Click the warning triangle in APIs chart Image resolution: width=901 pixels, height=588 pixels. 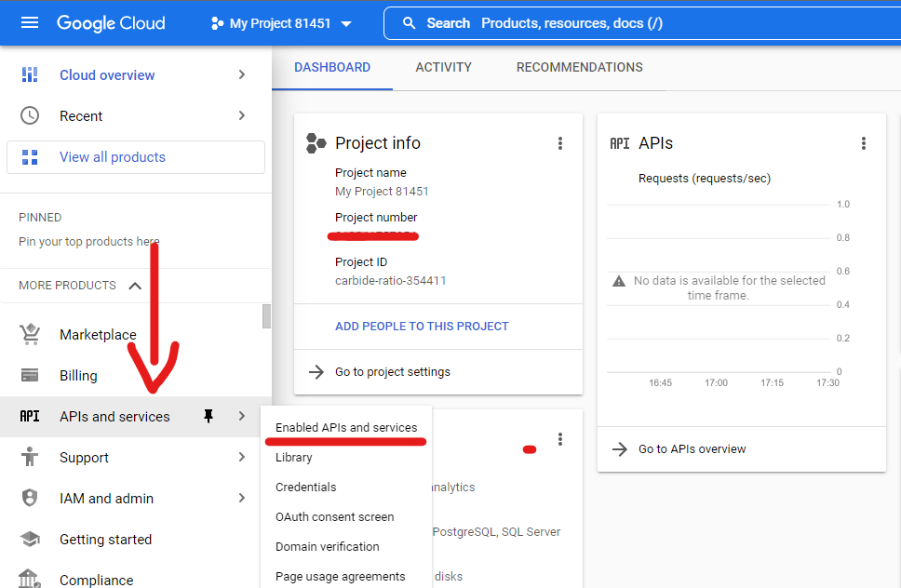tap(619, 281)
